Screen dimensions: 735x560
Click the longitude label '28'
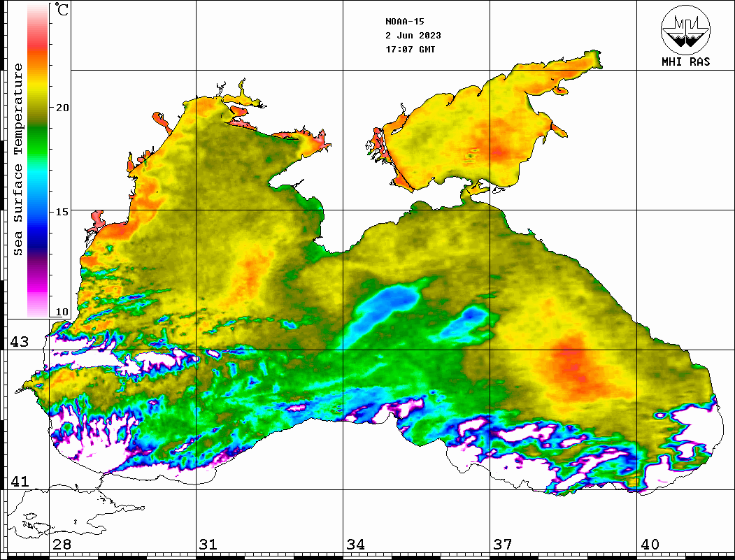pyautogui.click(x=62, y=545)
